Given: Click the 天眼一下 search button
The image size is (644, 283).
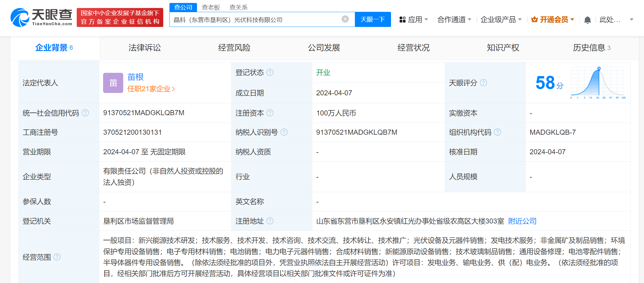Looking at the screenshot, I should pyautogui.click(x=373, y=19).
